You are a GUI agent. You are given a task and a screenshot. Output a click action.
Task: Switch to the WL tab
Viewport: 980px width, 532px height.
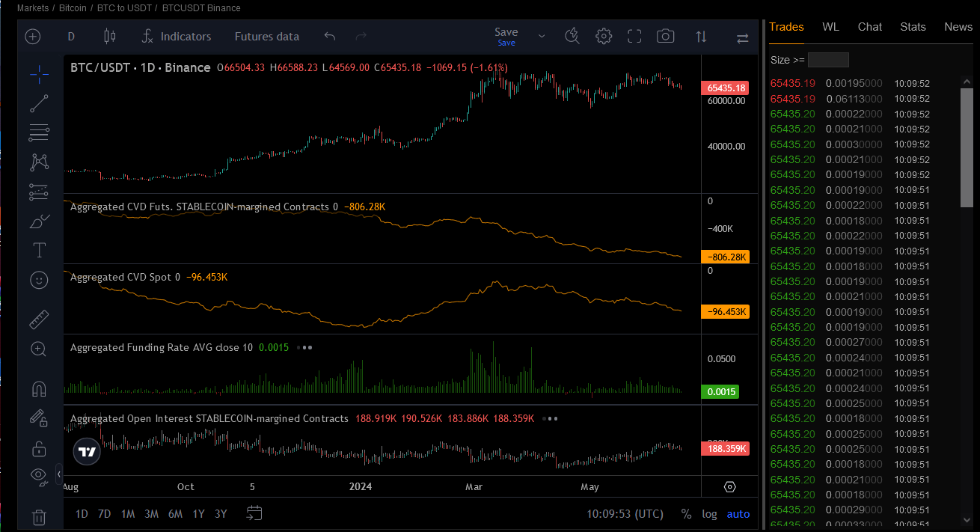(x=830, y=27)
